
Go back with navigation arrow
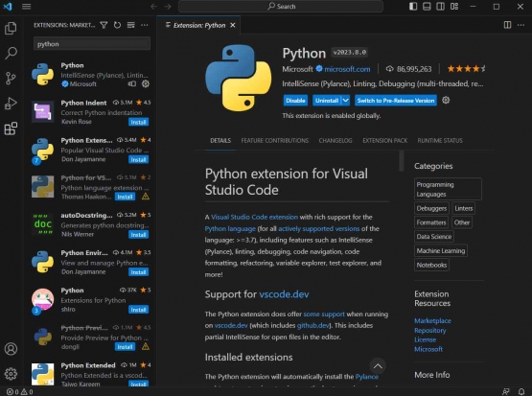pyautogui.click(x=153, y=7)
